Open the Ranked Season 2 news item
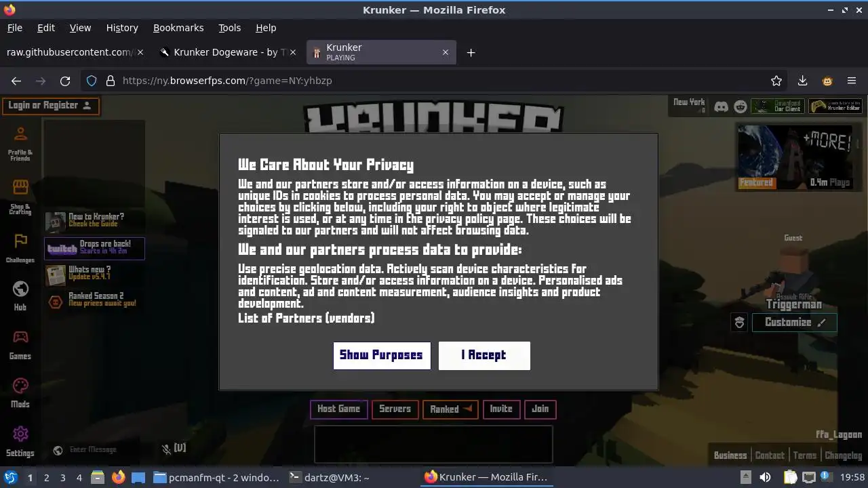868x488 pixels. tap(94, 300)
